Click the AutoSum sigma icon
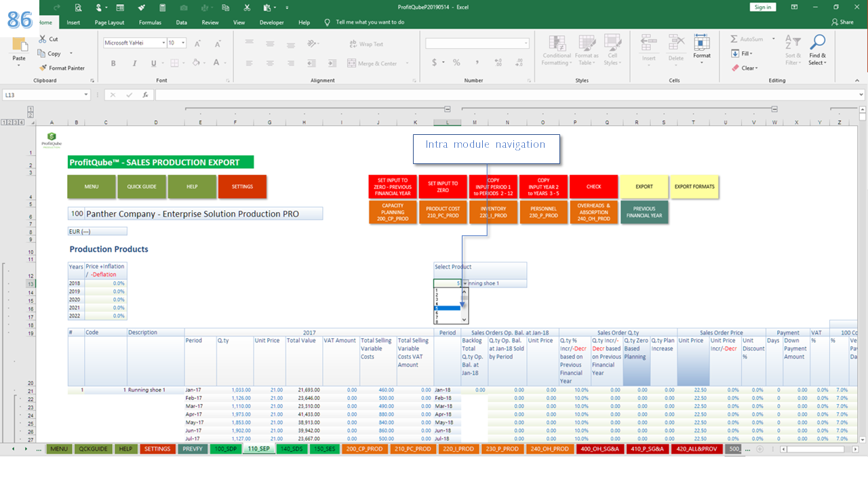The width and height of the screenshot is (868, 488). pyautogui.click(x=734, y=39)
